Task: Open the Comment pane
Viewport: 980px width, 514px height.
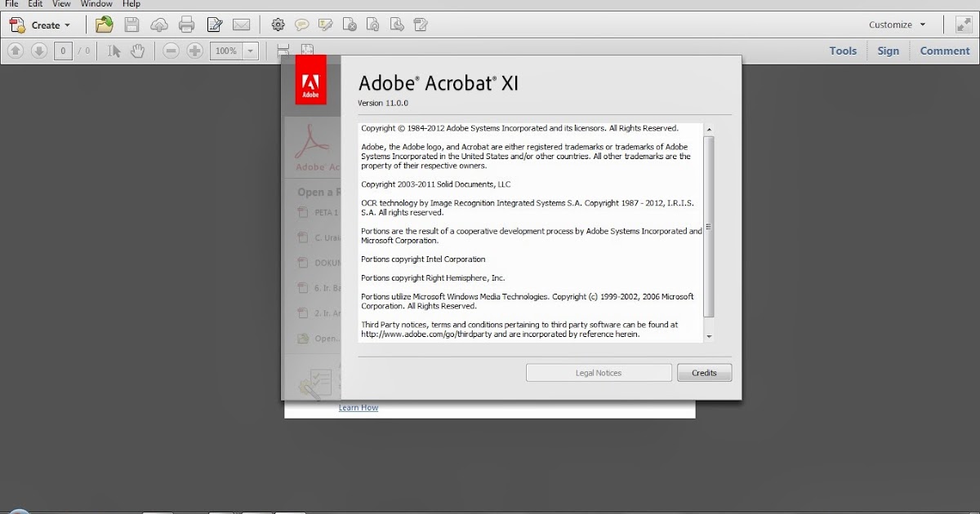Action: (x=945, y=51)
